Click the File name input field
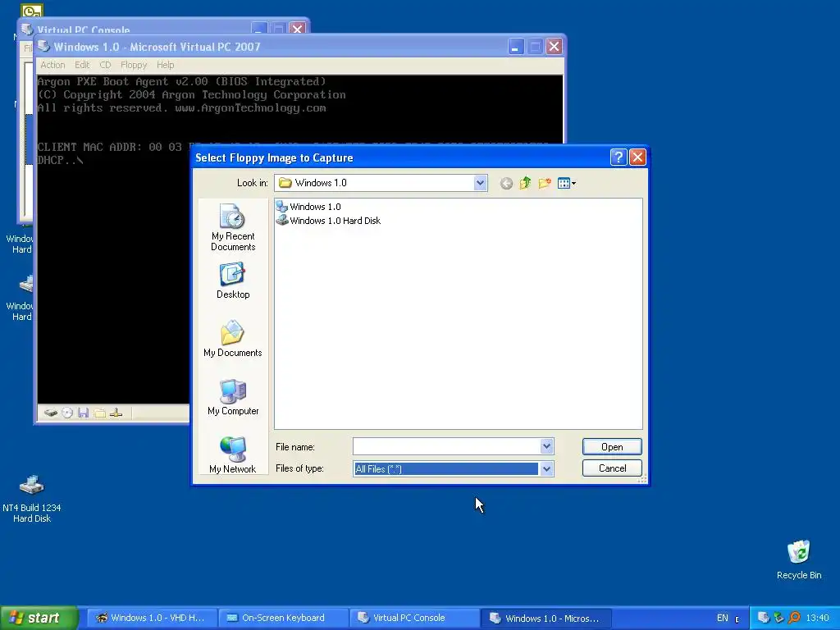Viewport: 840px width, 630px height. click(x=446, y=446)
